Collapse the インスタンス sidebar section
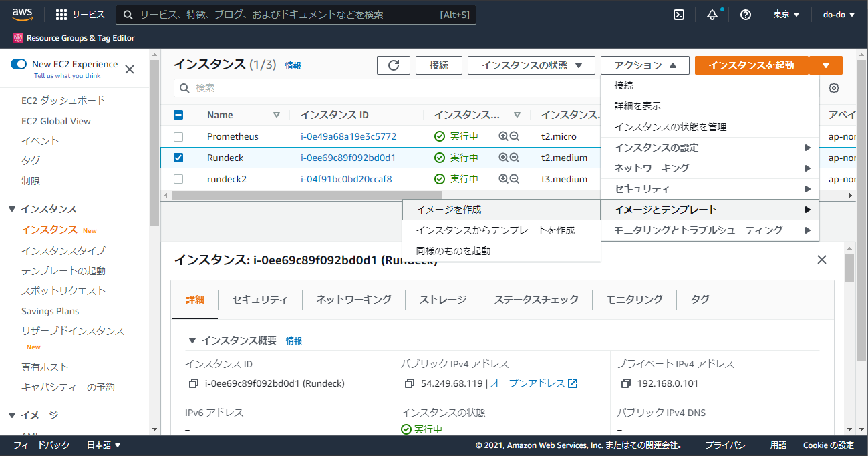The image size is (868, 456). [x=11, y=209]
